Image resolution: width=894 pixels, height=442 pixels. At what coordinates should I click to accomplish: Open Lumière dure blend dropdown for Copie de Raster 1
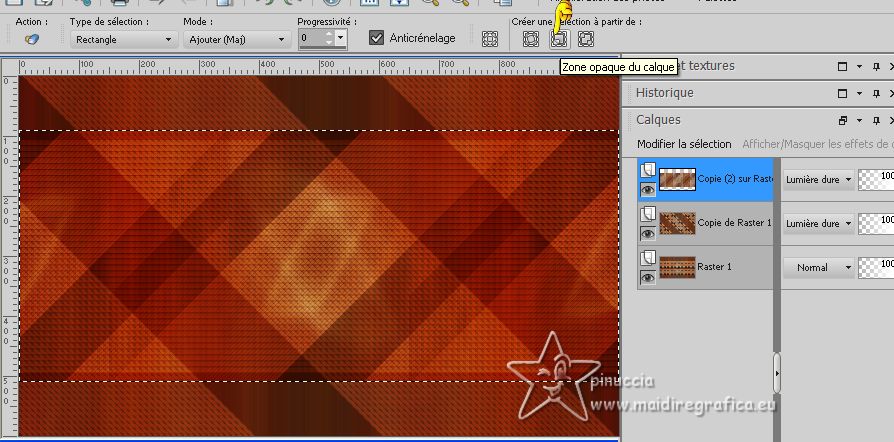click(x=818, y=223)
